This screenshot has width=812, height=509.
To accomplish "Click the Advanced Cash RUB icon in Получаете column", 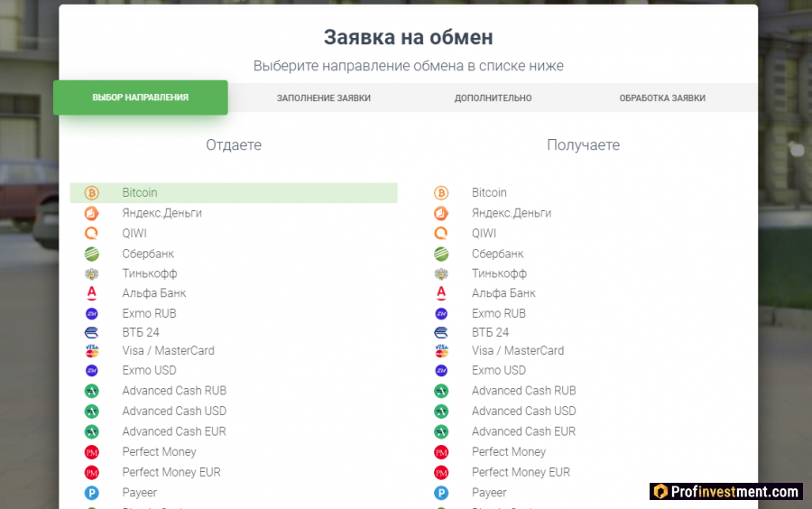I will [x=441, y=391].
